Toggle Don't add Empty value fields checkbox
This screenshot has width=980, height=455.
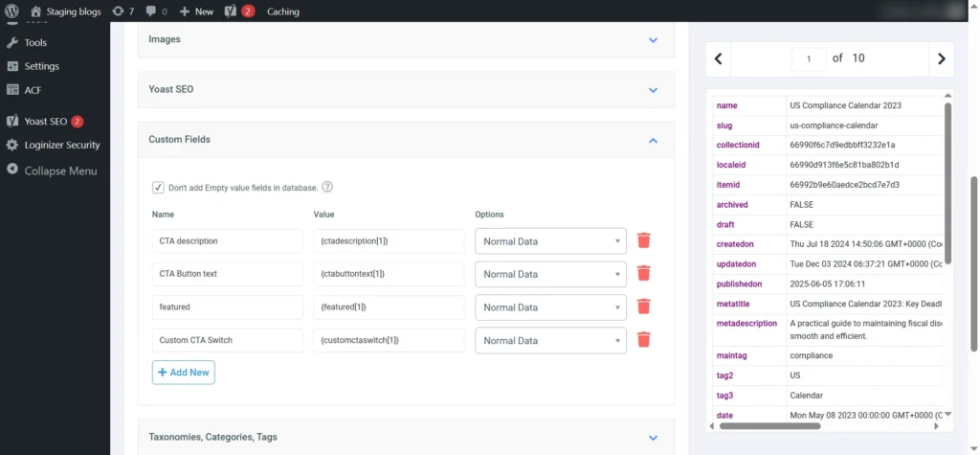(158, 188)
